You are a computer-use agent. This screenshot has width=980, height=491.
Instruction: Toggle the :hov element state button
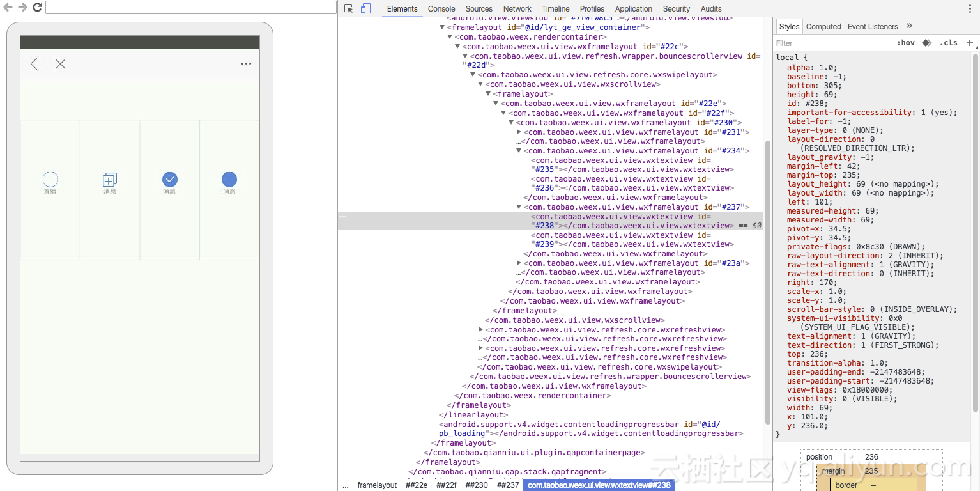click(x=905, y=43)
